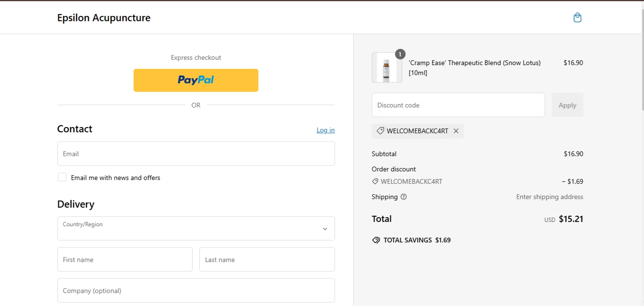This screenshot has width=644, height=306.
Task: Pay with PayPal express checkout
Action: pyautogui.click(x=196, y=80)
